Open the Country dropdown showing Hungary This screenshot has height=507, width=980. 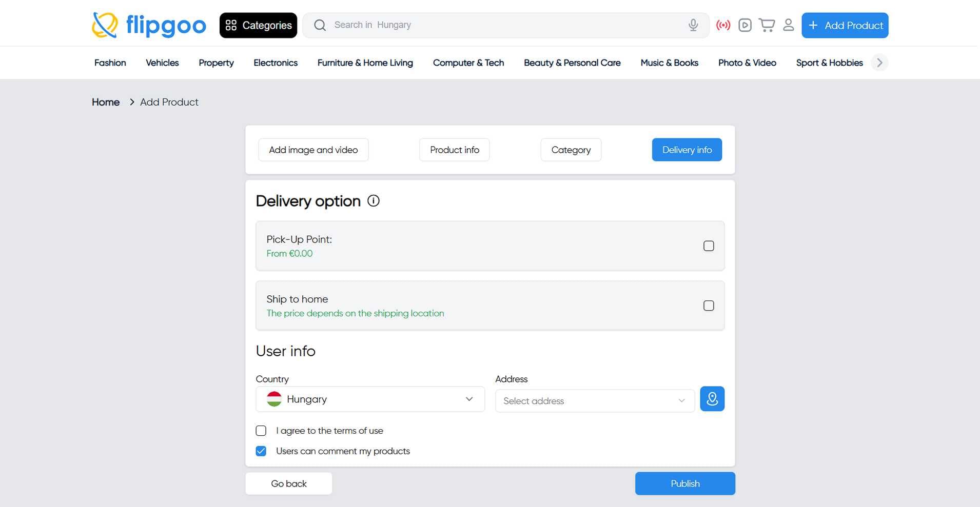point(370,399)
